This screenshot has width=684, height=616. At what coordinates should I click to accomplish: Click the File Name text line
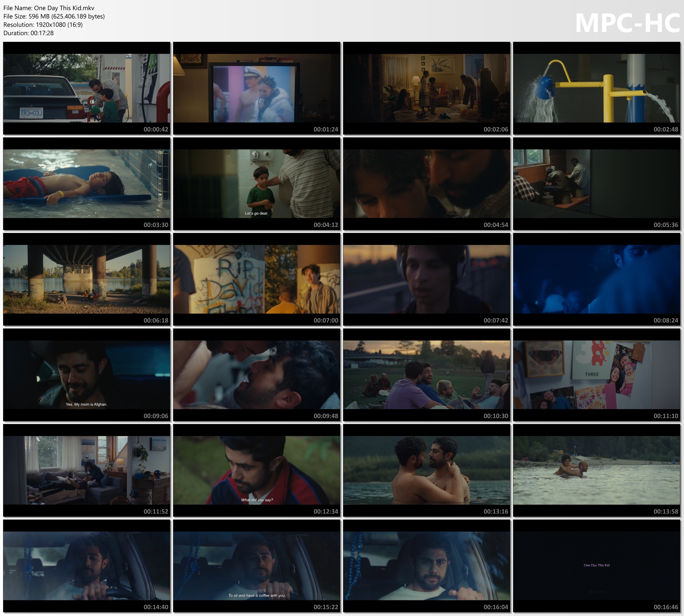49,8
